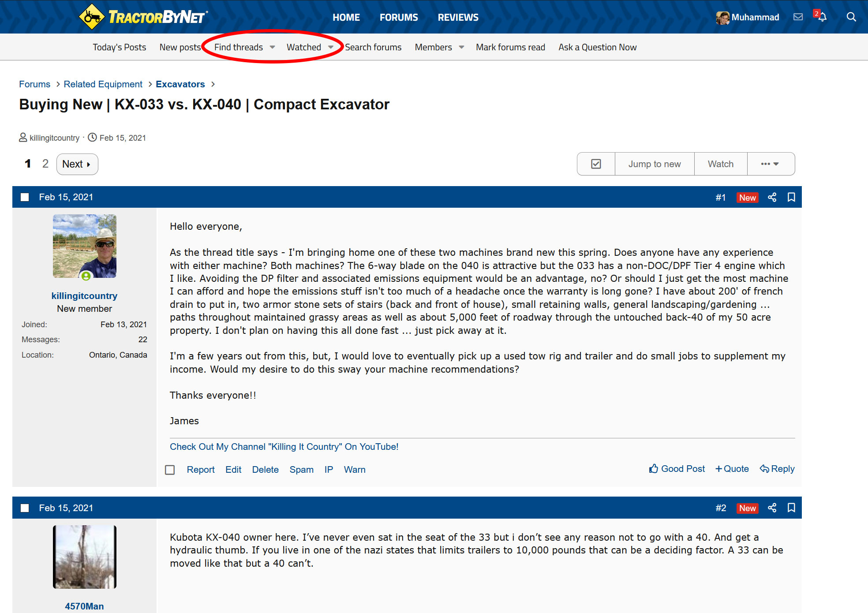Viewport: 868px width, 613px height.
Task: Open the notifications bell icon
Action: coord(822,17)
